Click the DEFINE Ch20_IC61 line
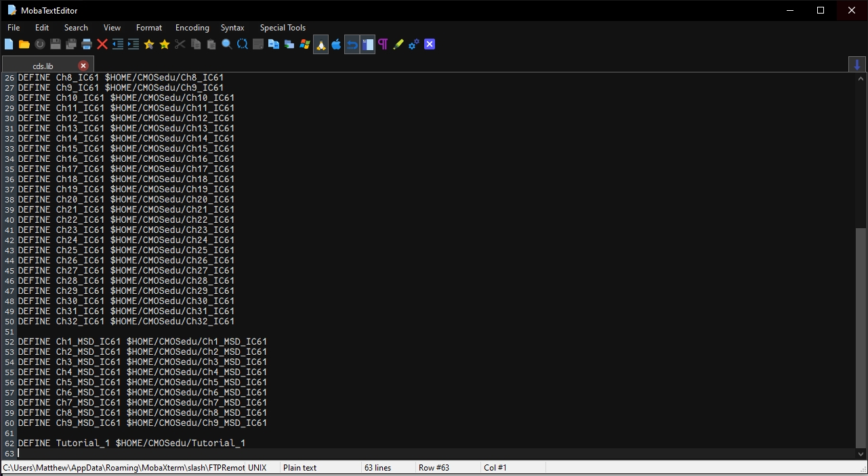Image resolution: width=868 pixels, height=476 pixels. tap(126, 200)
